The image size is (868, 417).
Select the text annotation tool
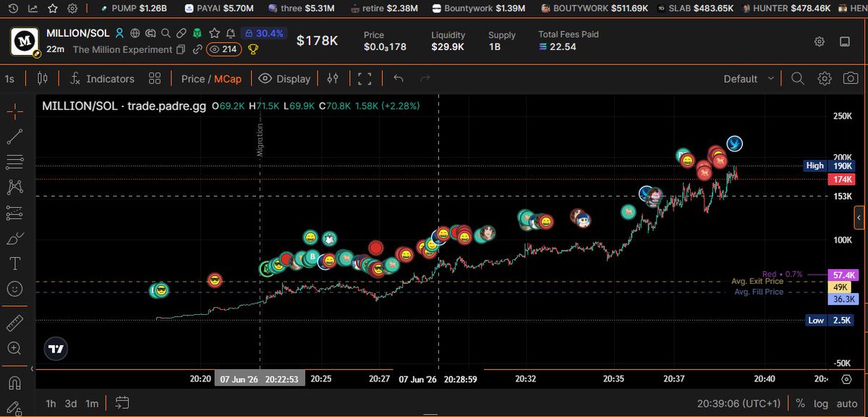click(14, 264)
